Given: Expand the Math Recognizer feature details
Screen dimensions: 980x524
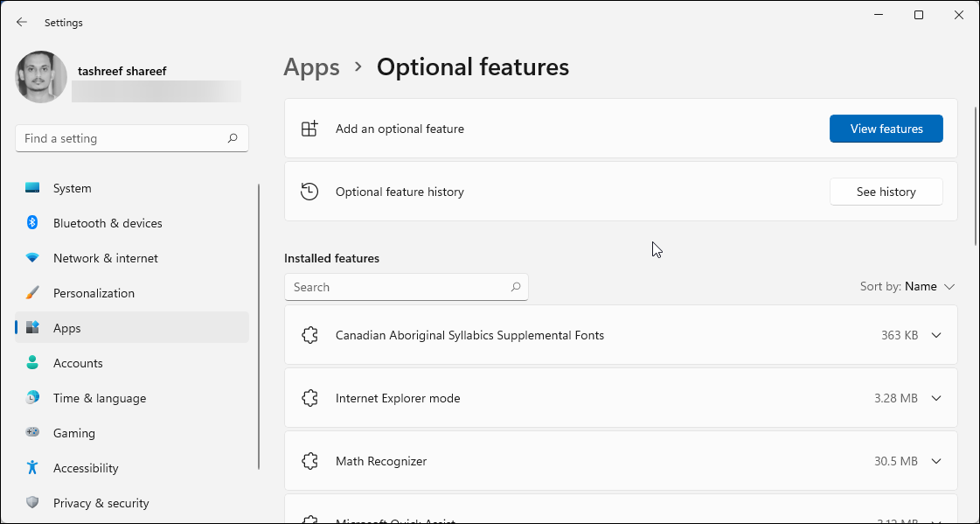Looking at the screenshot, I should coord(936,461).
